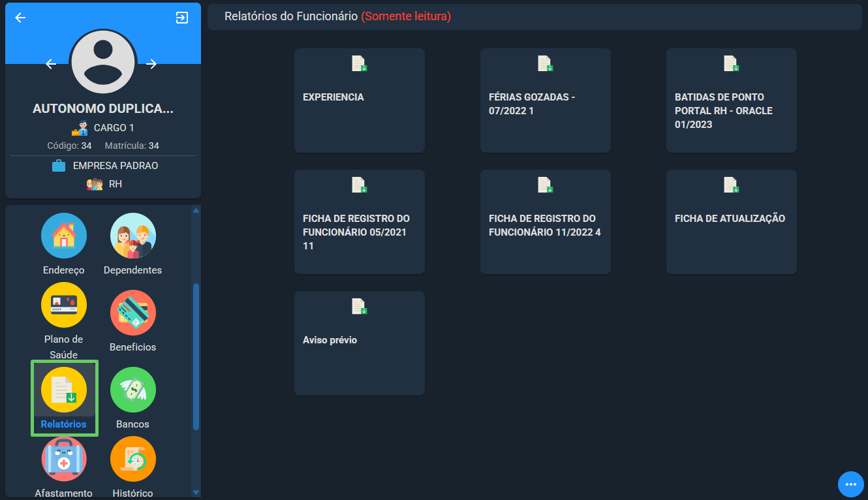
Task: Go to next employee with the right arrow
Action: 151,64
